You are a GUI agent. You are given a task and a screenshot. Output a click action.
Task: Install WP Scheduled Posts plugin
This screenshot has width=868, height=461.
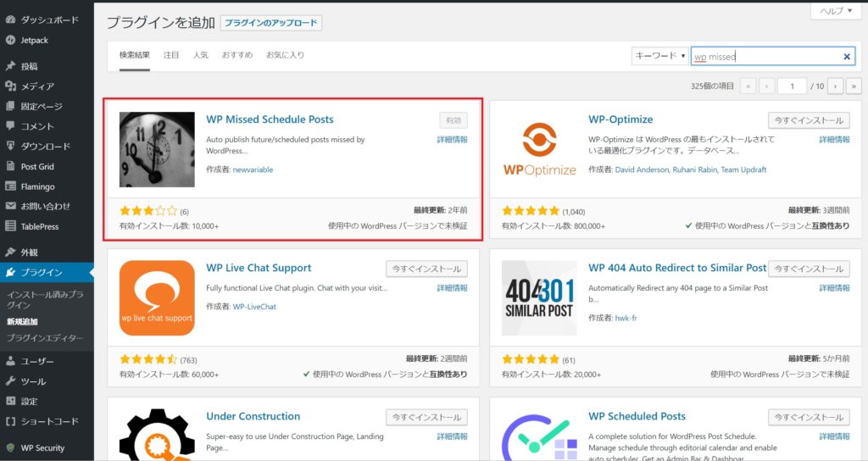coord(809,417)
